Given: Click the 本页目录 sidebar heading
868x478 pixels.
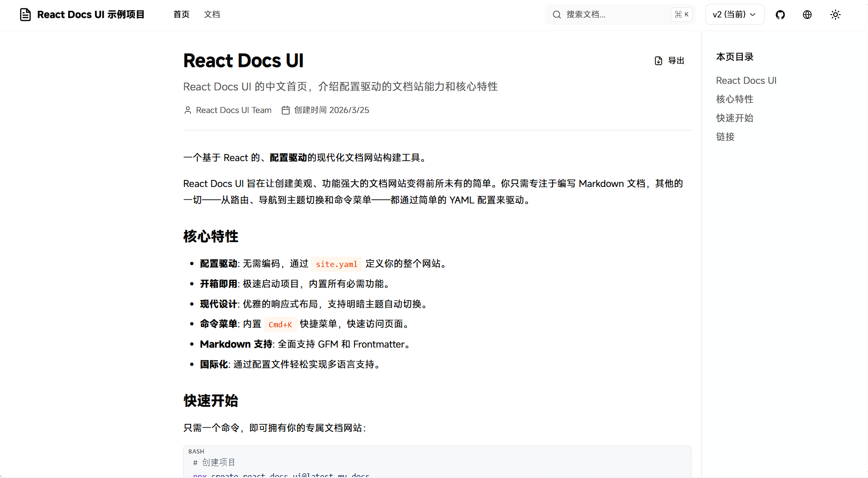Looking at the screenshot, I should 735,57.
